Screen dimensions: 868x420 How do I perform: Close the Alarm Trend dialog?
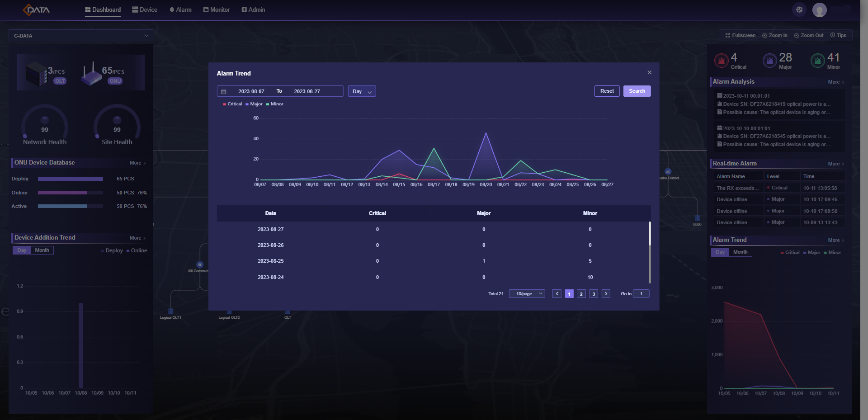click(650, 72)
